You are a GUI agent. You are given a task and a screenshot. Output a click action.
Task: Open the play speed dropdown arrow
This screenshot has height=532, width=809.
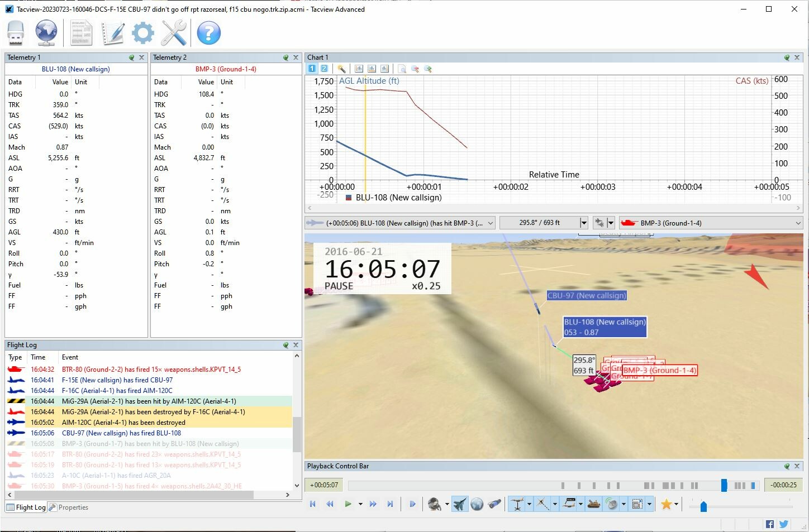point(360,504)
